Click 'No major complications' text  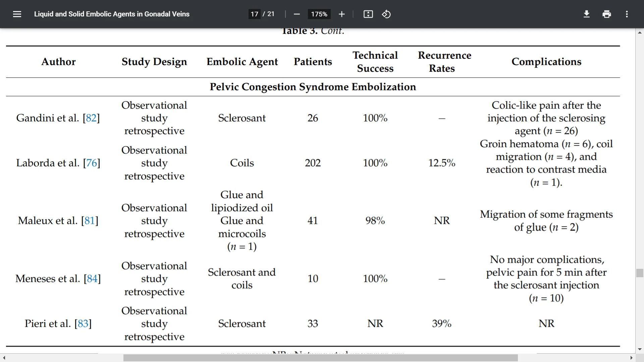547,259
